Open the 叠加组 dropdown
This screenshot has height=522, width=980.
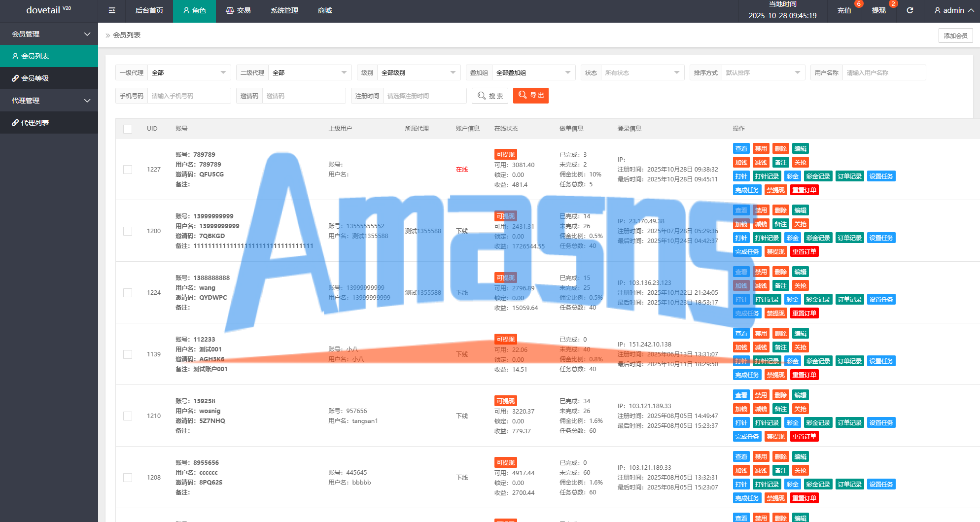[x=533, y=72]
